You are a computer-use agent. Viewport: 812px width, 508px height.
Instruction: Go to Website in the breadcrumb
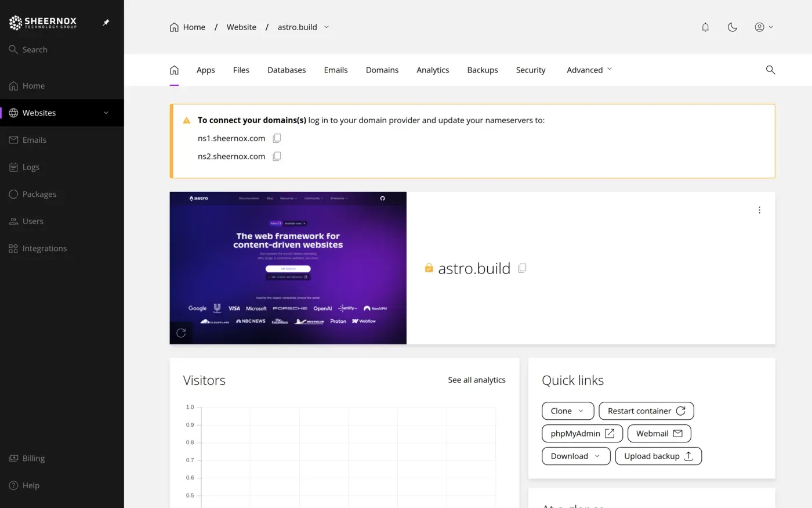click(241, 27)
